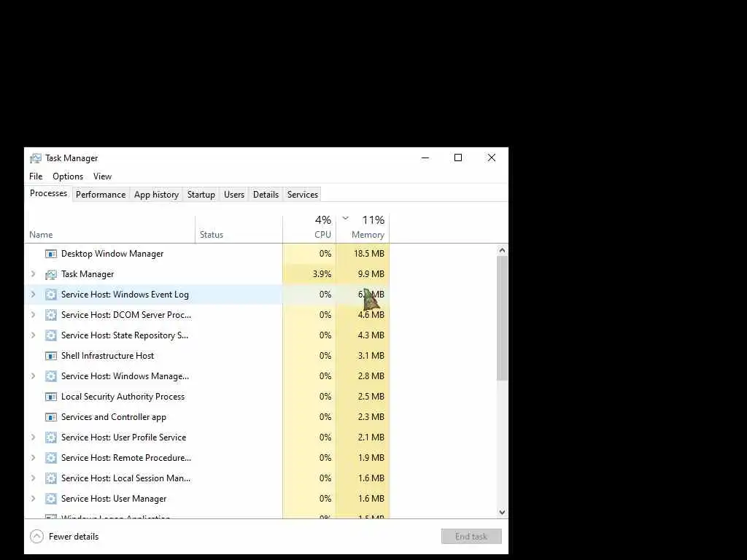The height and width of the screenshot is (560, 747).
Task: Click the Fewer details up-arrow circle icon
Action: (36, 537)
